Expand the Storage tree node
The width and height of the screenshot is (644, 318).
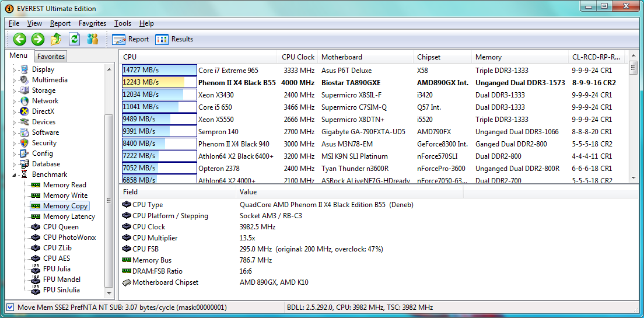coord(14,91)
